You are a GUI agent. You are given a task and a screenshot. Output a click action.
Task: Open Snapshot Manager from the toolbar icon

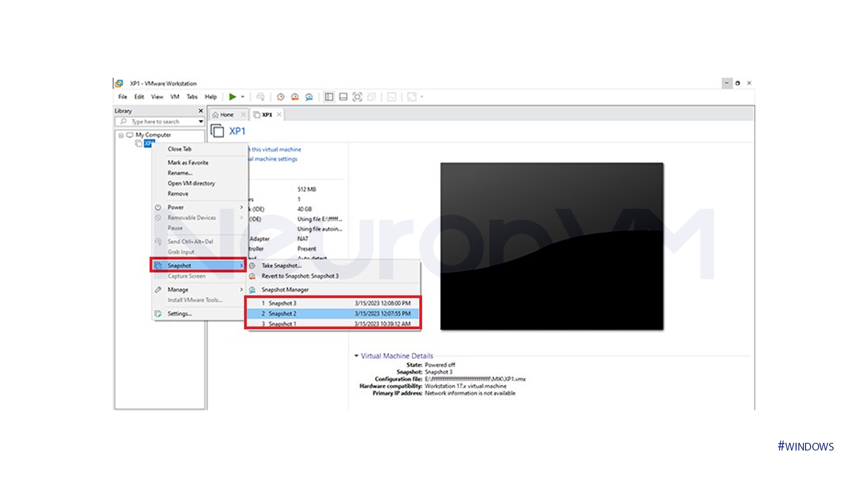(x=309, y=97)
